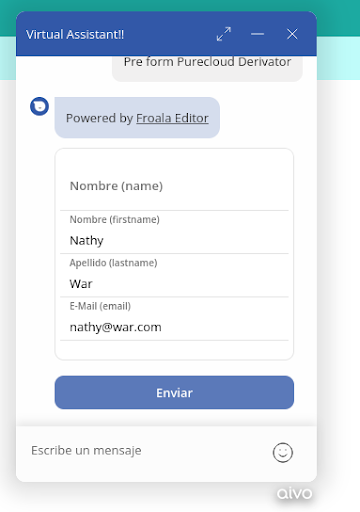This screenshot has width=360, height=512.
Task: Submit the form with Enviar button
Action: (x=174, y=393)
